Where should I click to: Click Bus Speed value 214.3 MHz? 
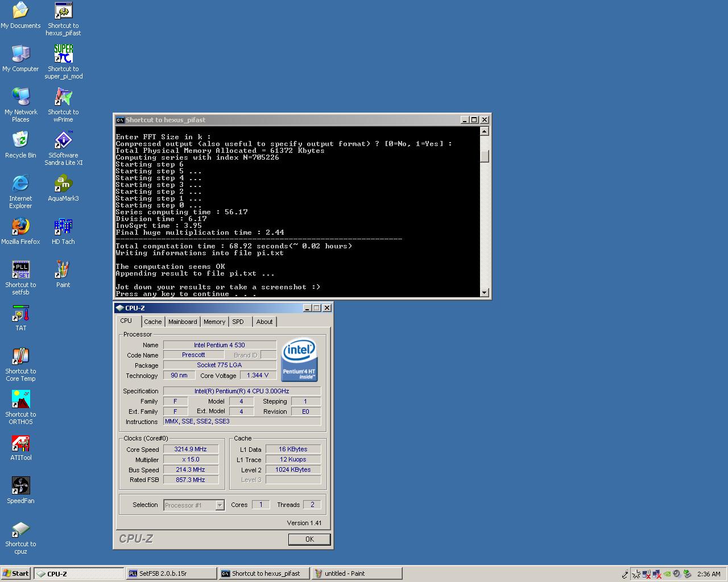pos(191,469)
